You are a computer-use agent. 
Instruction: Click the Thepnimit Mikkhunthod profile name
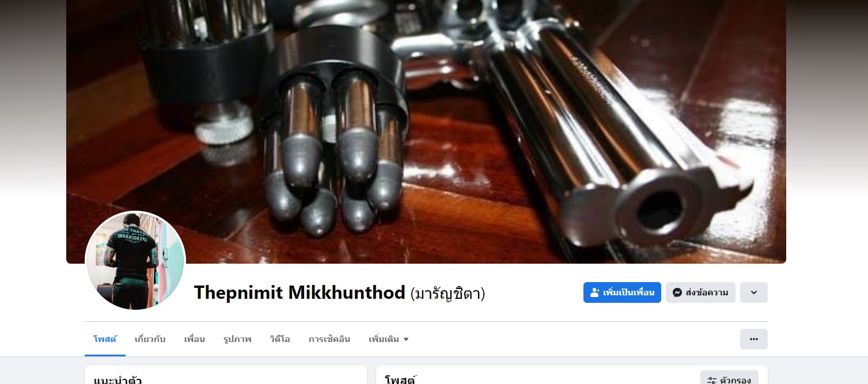point(300,292)
